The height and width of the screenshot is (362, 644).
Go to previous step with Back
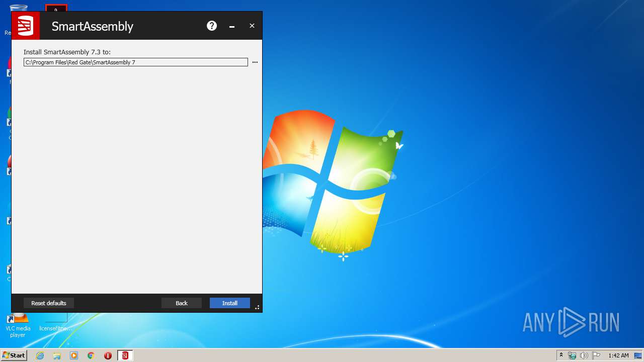pyautogui.click(x=182, y=303)
